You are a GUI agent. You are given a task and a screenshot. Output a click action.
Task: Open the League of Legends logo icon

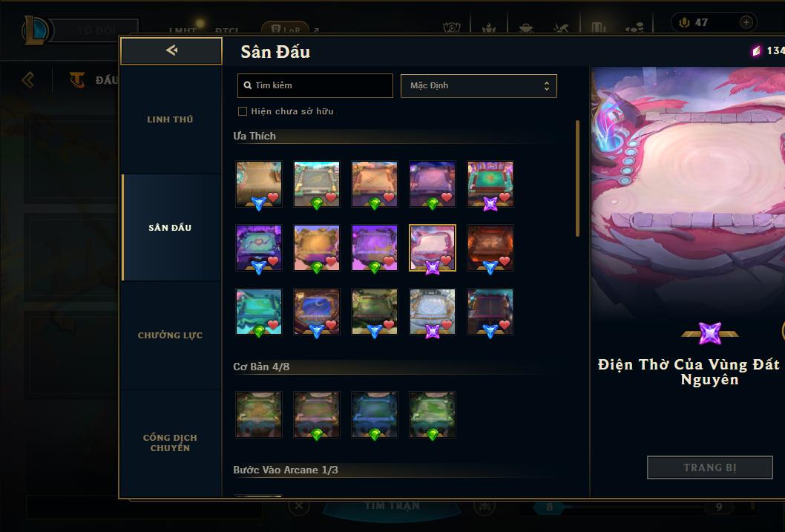[35, 30]
